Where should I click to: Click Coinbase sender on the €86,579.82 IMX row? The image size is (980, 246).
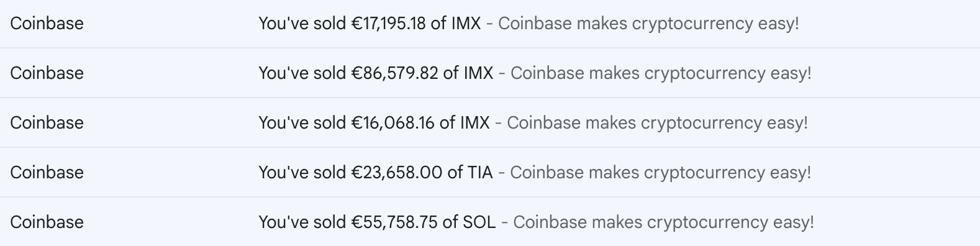coord(47,73)
